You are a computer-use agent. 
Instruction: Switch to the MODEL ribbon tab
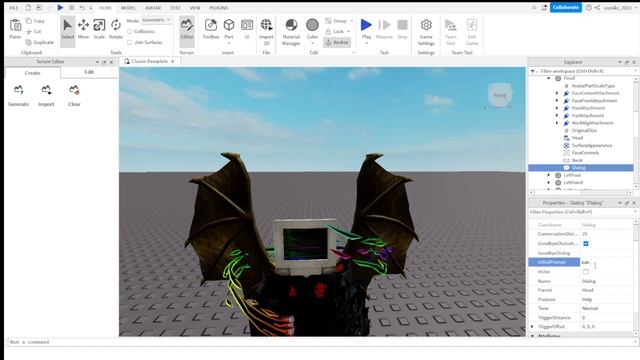pos(128,8)
